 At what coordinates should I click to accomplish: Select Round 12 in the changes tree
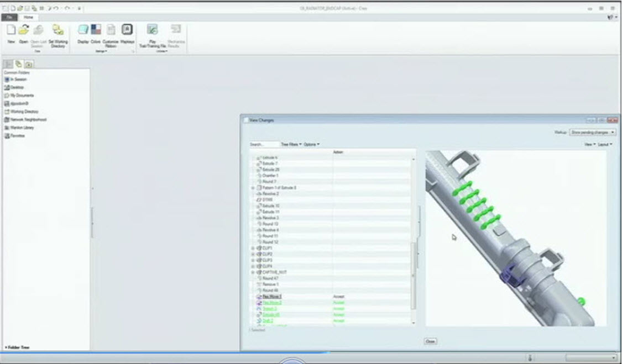(x=270, y=242)
